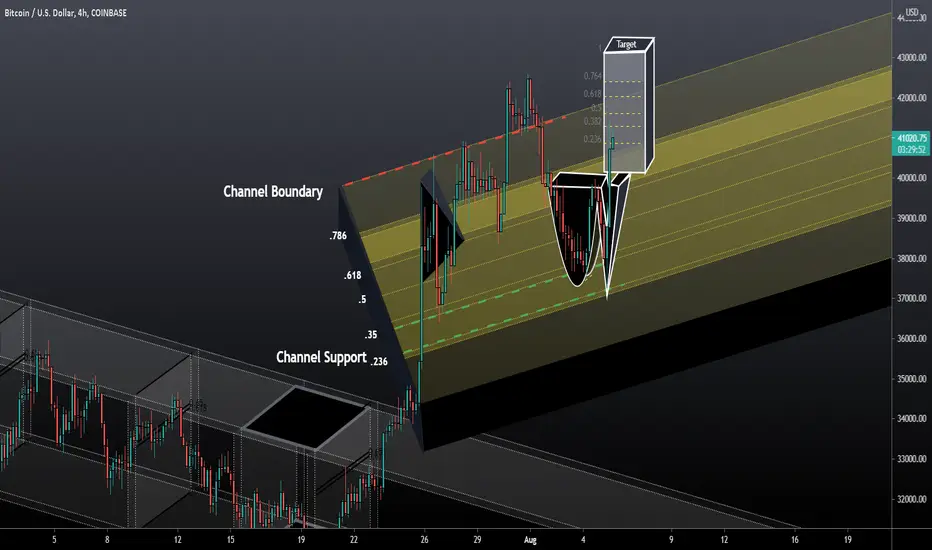Click the 34000.00 price axis label
Viewport: 932px width, 550px height.
click(912, 419)
